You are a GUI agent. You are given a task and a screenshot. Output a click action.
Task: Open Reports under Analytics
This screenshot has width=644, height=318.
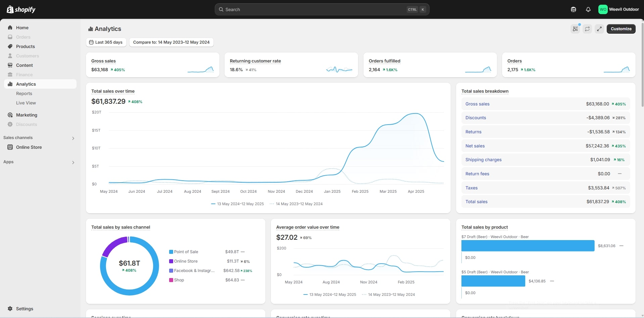[x=24, y=93]
